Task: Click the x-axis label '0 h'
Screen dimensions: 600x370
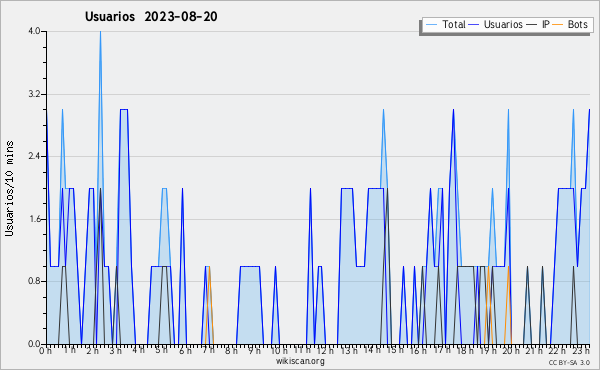Action: click(x=46, y=351)
